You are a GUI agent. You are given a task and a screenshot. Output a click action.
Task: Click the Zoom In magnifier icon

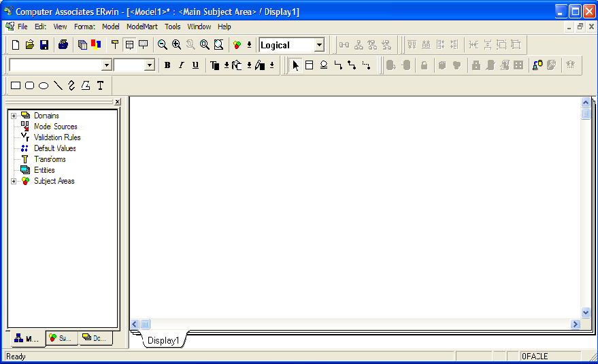[x=177, y=45]
